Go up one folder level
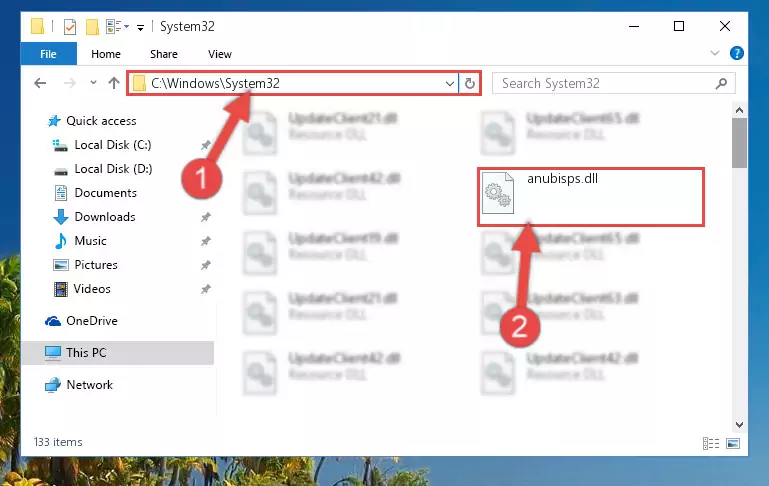The width and height of the screenshot is (769, 486). (114, 83)
